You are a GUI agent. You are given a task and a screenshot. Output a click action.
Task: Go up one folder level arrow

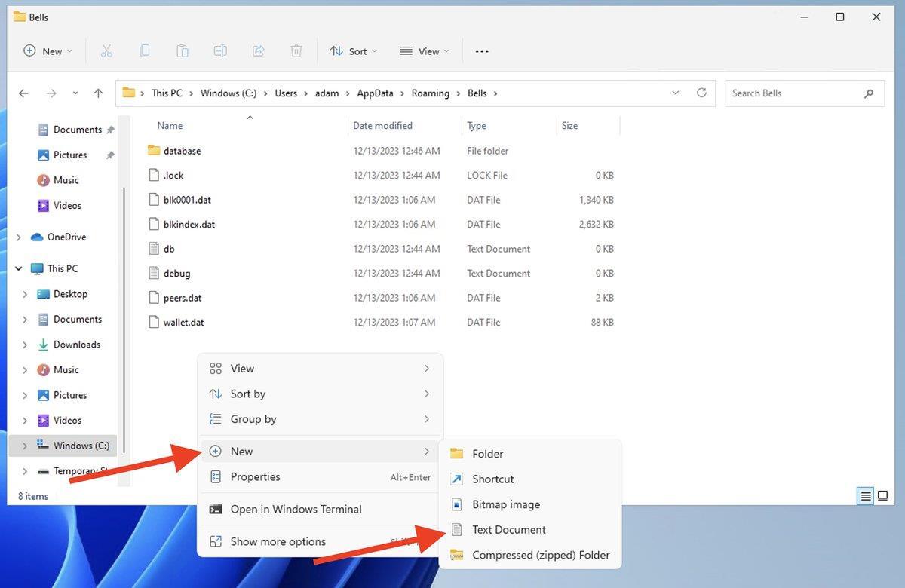click(98, 93)
